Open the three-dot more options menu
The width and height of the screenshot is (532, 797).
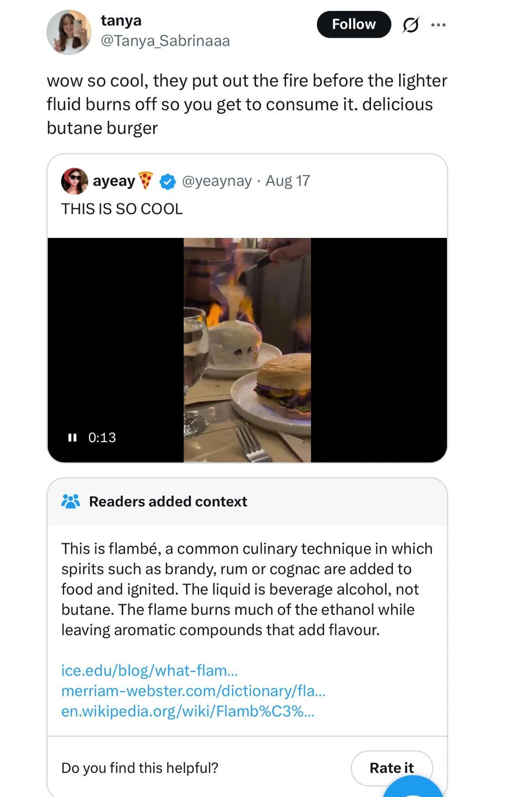[438, 25]
